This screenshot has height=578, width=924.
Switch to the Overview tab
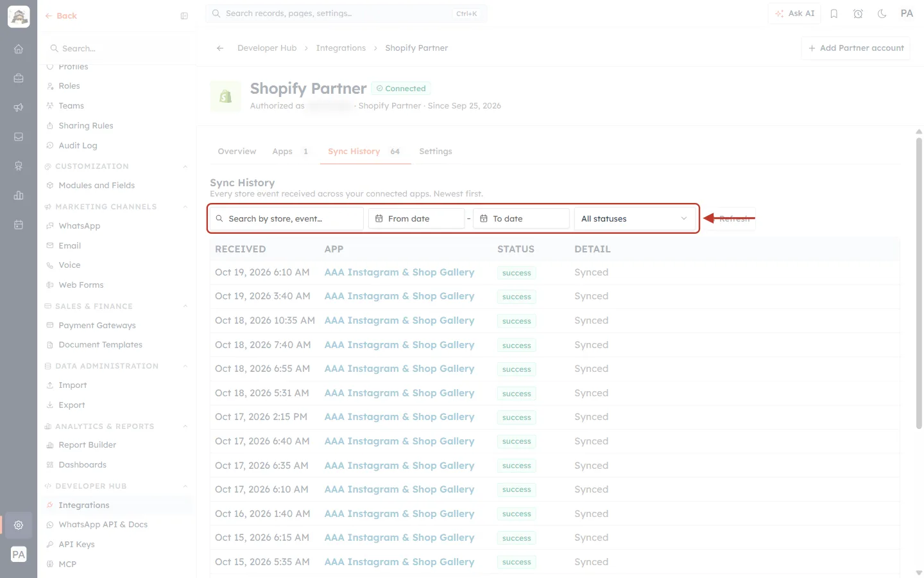[237, 152]
